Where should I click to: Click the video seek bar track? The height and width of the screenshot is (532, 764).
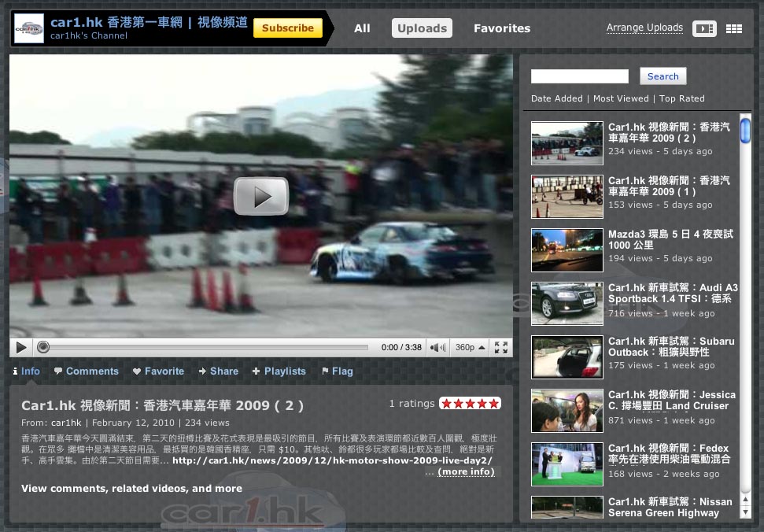[208, 347]
